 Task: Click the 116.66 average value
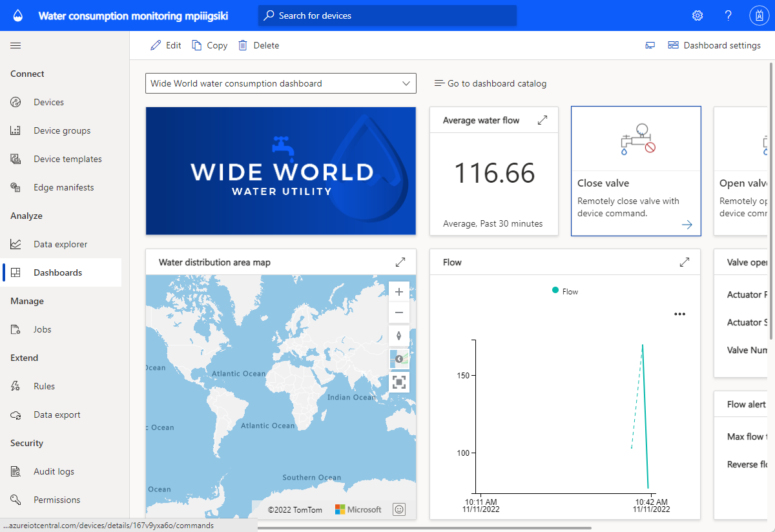[495, 173]
